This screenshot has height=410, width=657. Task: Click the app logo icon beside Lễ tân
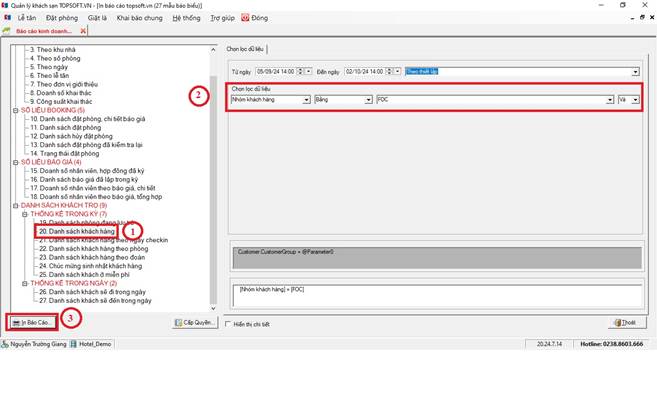pos(8,18)
